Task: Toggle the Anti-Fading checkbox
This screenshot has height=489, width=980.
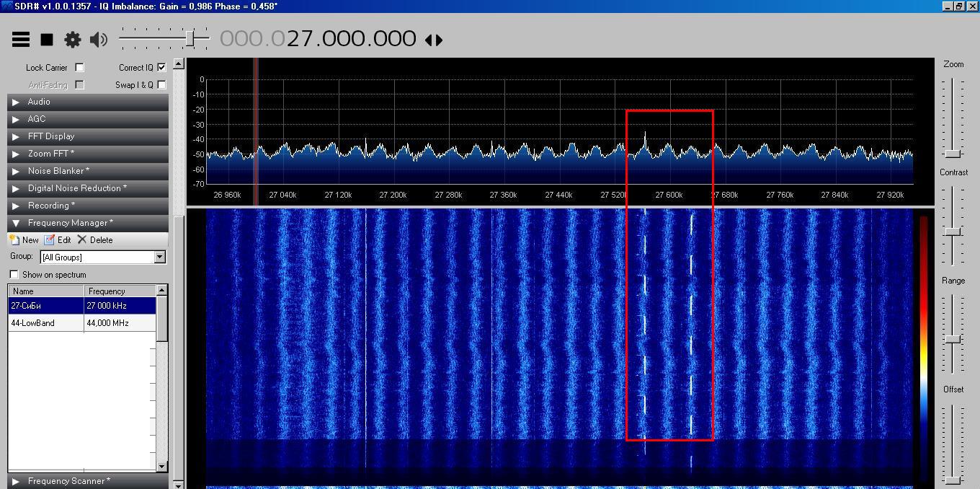Action: click(x=80, y=84)
